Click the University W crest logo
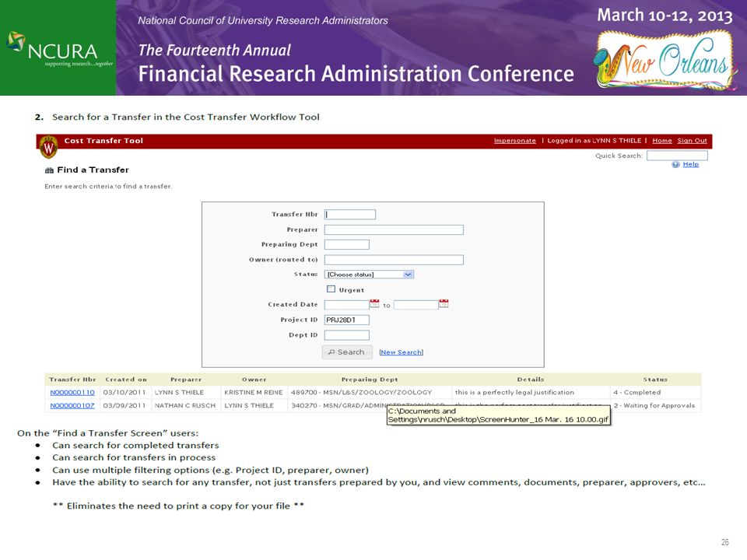747x560 pixels. tap(48, 147)
